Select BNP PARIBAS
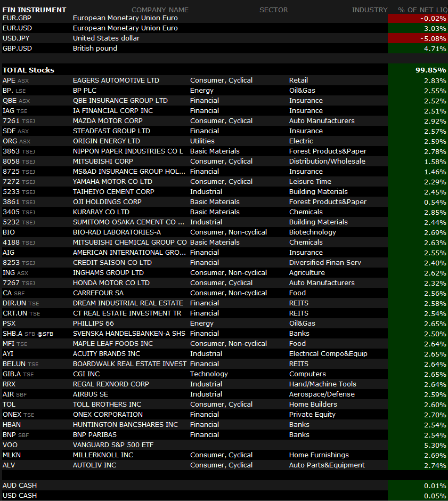 [x=94, y=435]
